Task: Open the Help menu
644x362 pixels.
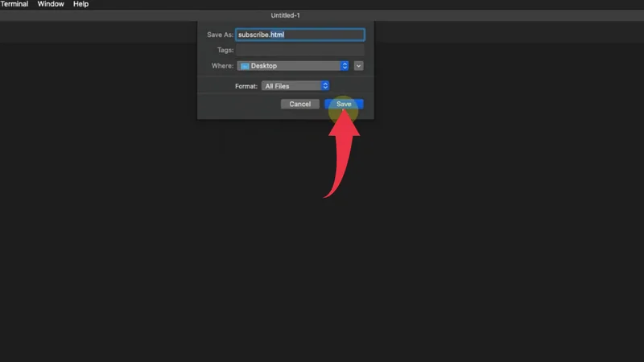Action: (x=81, y=4)
